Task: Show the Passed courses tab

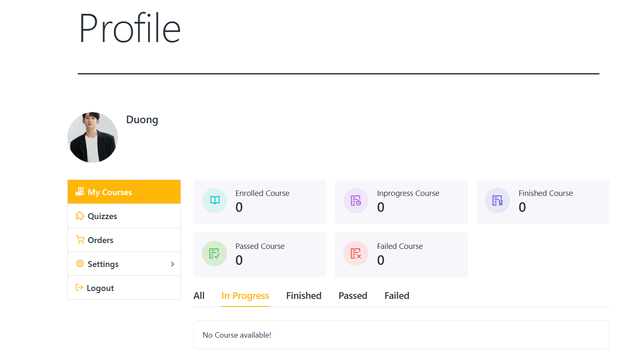Action: click(353, 296)
